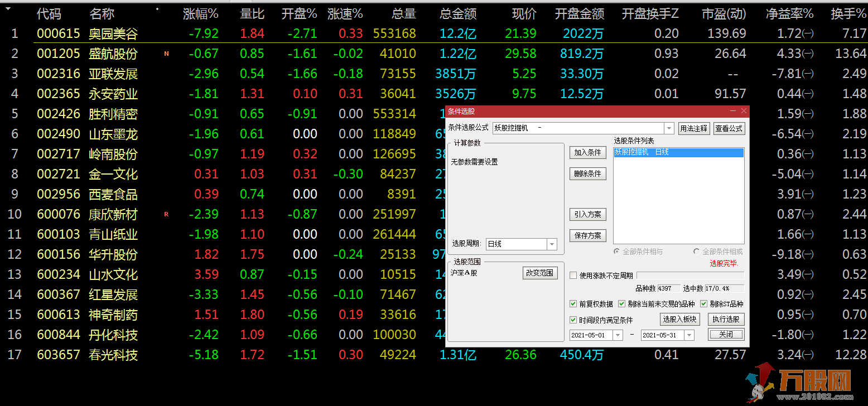Sort by the 量比 column header

(252, 14)
